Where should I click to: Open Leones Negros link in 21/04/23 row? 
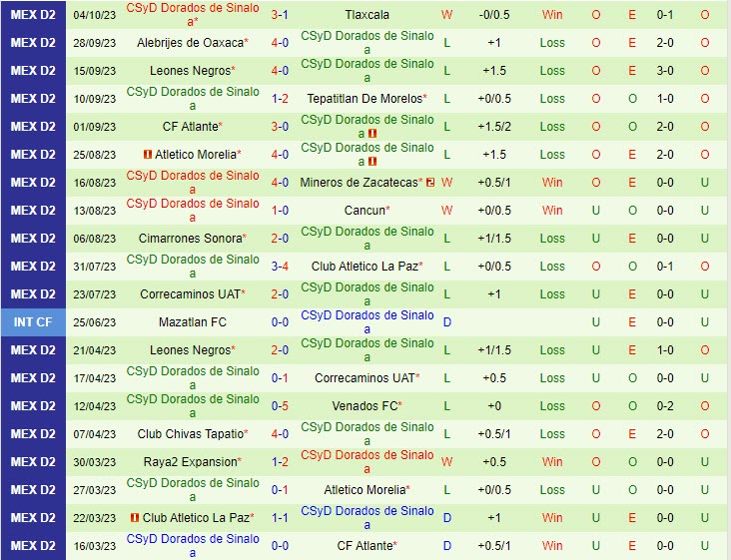pyautogui.click(x=190, y=350)
